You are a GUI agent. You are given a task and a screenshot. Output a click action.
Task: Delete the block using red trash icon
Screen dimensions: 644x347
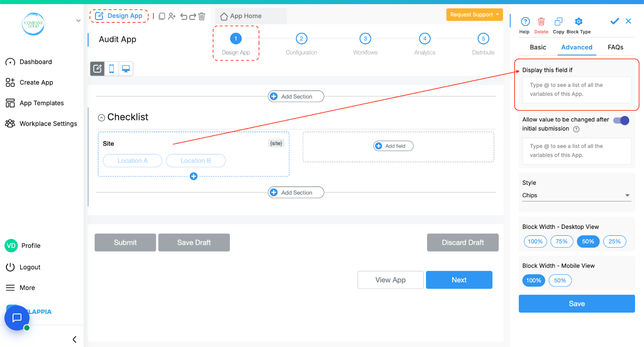[541, 25]
